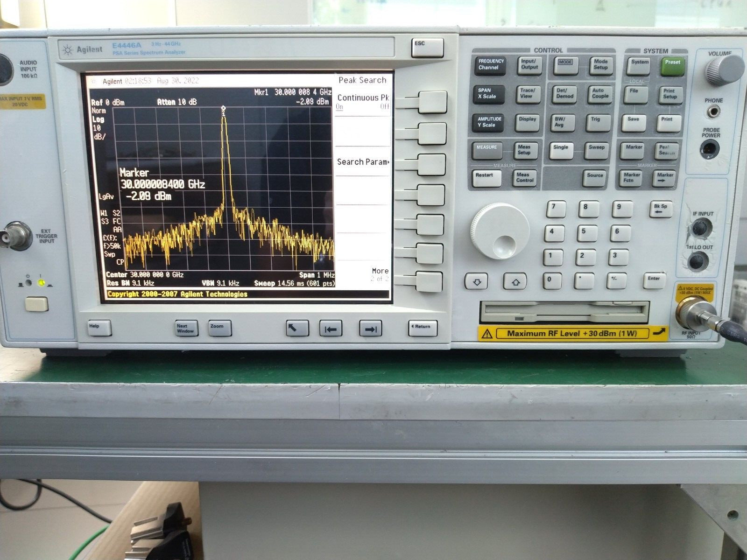Tap the Trig key
Viewport: 747px width, 560px height.
click(598, 124)
